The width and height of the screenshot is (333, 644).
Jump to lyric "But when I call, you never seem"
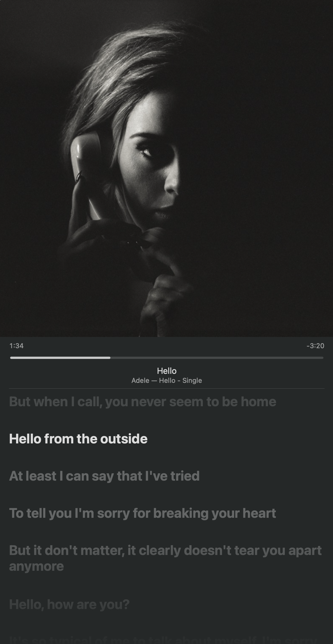143,402
